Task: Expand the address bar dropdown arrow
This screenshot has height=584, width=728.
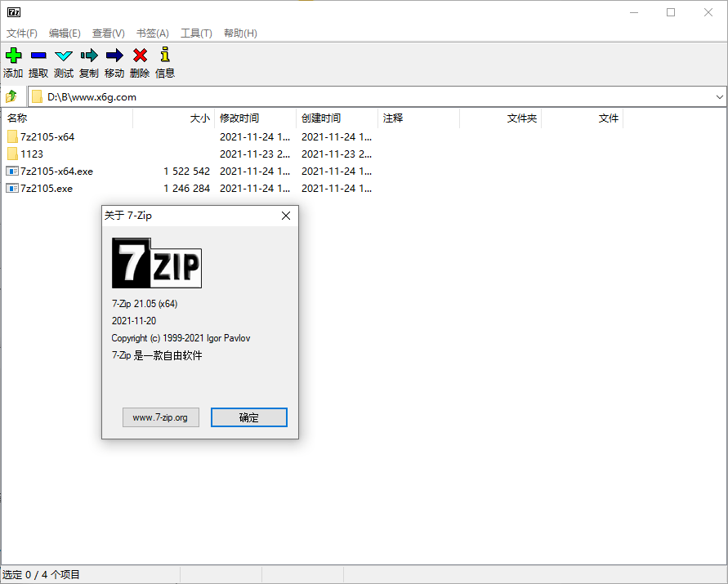Action: (718, 96)
